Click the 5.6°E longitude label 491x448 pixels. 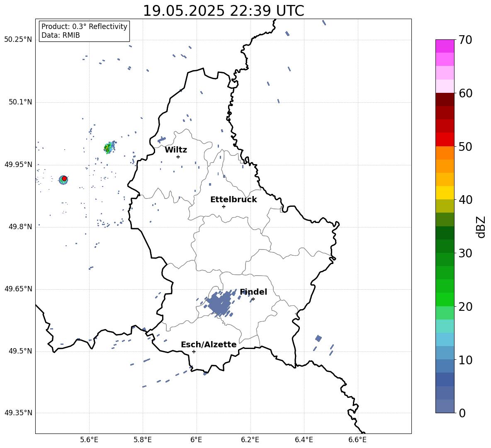(89, 440)
